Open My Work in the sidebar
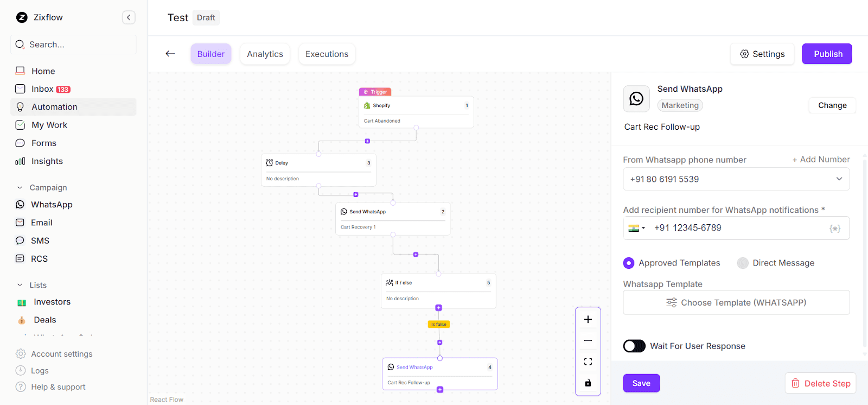 coord(73,125)
